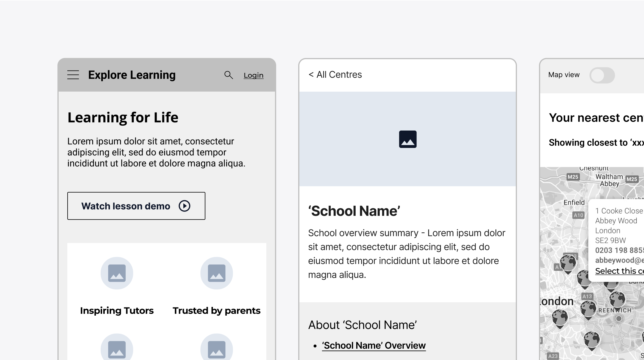Click the play circle icon
The height and width of the screenshot is (360, 644).
pos(184,206)
